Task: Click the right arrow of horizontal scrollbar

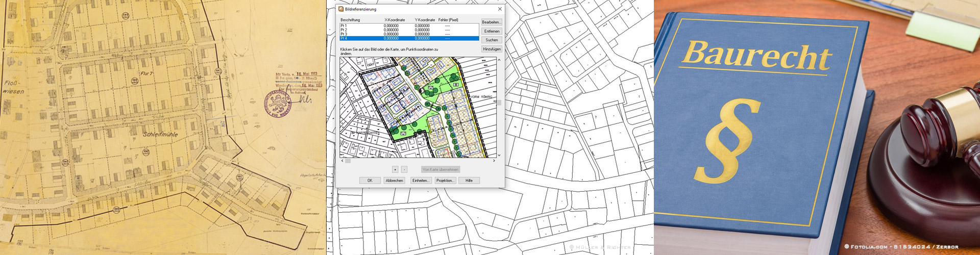Action: tap(494, 161)
